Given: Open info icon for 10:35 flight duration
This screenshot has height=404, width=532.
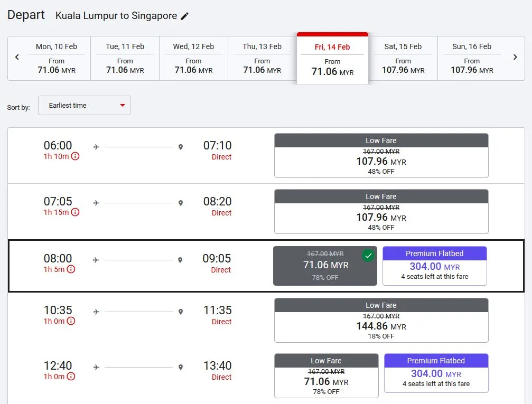Looking at the screenshot, I should 71,321.
